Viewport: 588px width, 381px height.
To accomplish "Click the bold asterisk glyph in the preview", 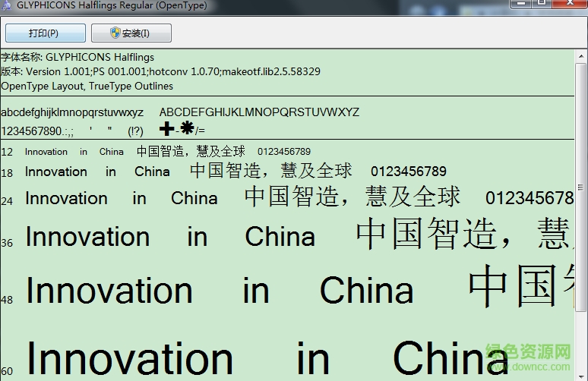I will click(186, 128).
